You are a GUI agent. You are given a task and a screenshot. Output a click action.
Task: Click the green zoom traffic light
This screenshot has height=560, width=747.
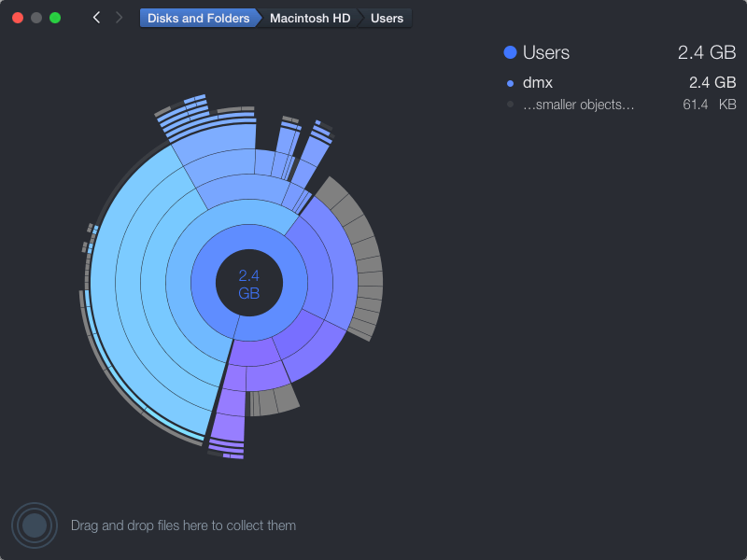tap(55, 17)
